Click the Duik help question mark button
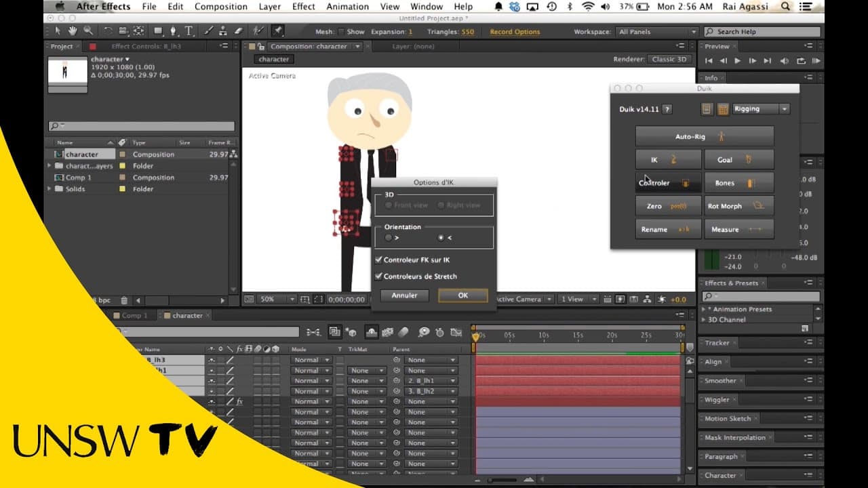The height and width of the screenshot is (488, 868). pyautogui.click(x=667, y=109)
